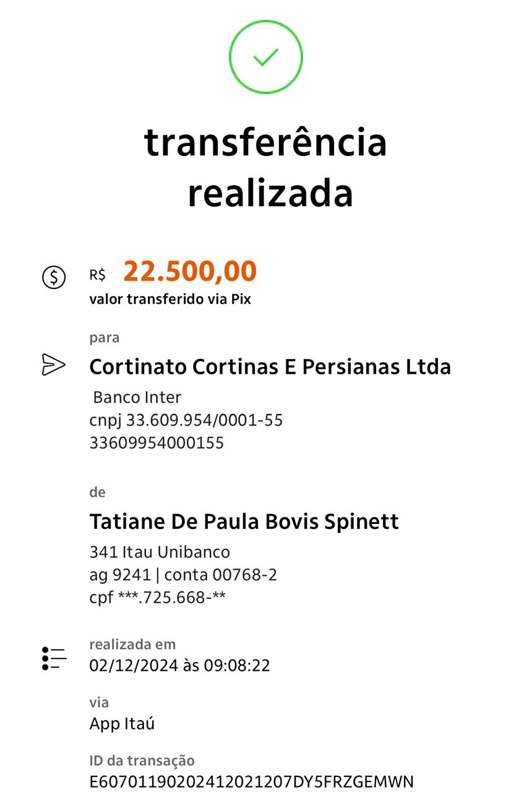Select the cnpj 33.609.954/0001-55 text
Viewport: 532px width, 792px height.
(186, 420)
